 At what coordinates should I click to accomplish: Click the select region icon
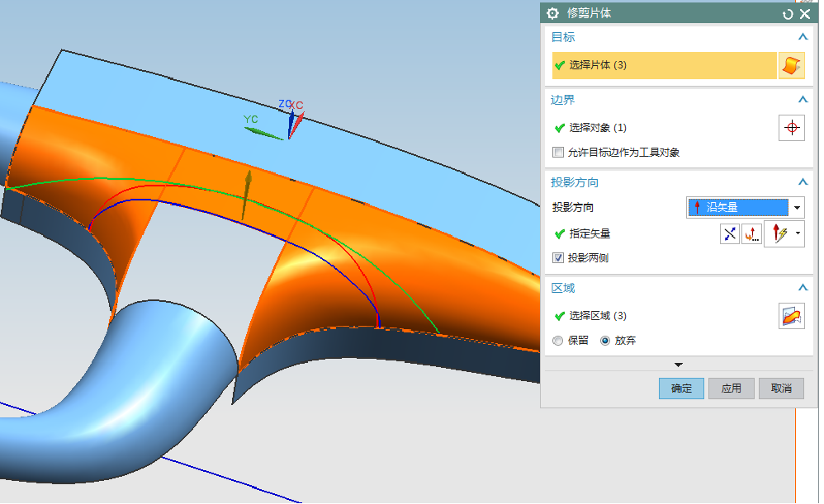point(791,315)
